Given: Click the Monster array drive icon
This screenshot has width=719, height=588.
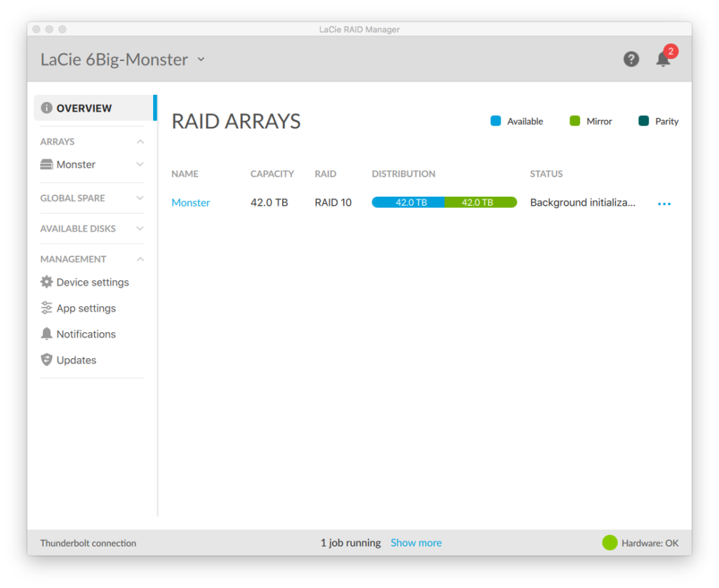Looking at the screenshot, I should coord(47,164).
